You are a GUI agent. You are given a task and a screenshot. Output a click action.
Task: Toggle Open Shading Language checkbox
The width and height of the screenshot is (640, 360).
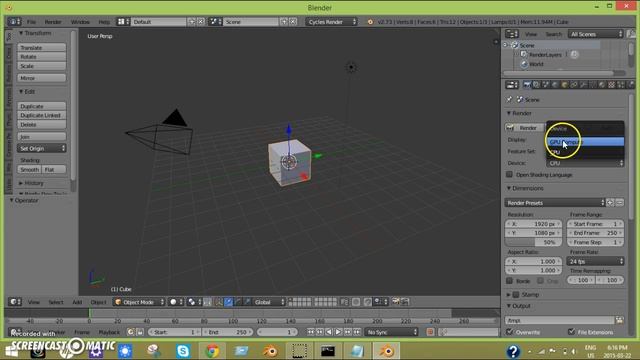click(509, 174)
